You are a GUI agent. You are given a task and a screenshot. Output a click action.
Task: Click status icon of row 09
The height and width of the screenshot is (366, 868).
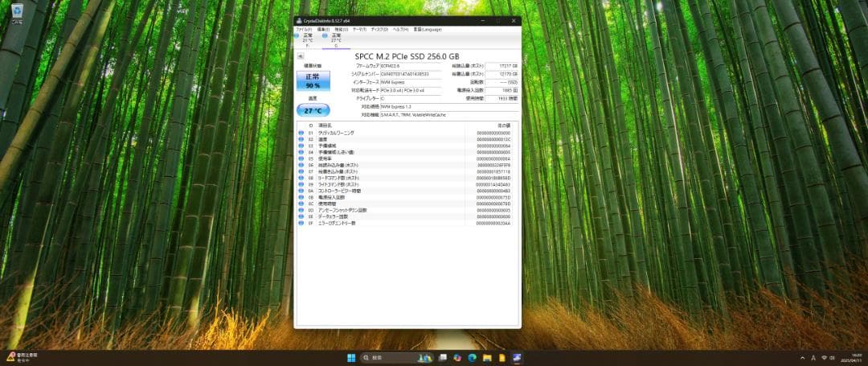click(301, 184)
